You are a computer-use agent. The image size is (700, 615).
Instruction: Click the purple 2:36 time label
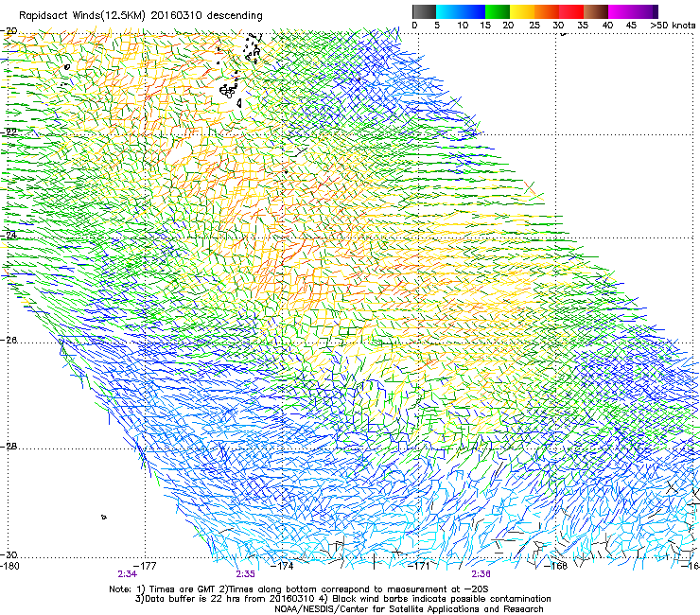(x=481, y=574)
